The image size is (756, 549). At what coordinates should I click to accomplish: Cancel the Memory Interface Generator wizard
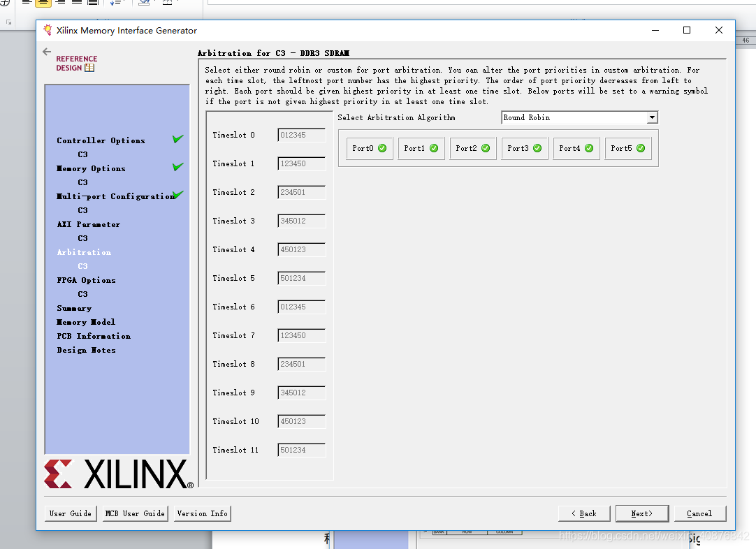point(699,514)
